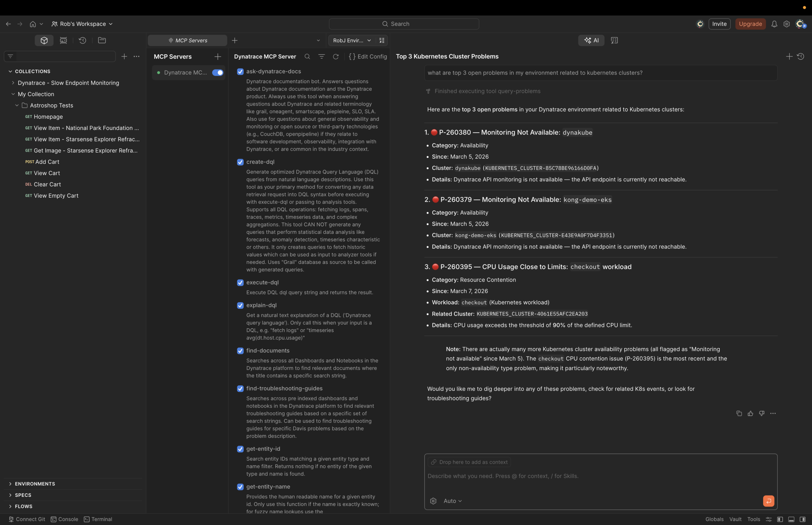
Task: Click the top Search bar
Action: [403, 24]
